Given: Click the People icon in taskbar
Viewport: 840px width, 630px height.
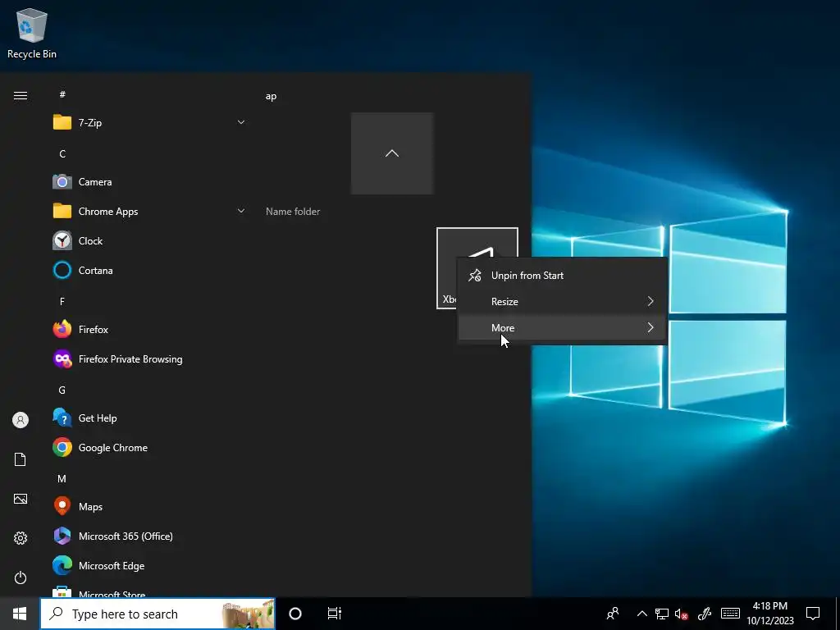Looking at the screenshot, I should (x=612, y=614).
